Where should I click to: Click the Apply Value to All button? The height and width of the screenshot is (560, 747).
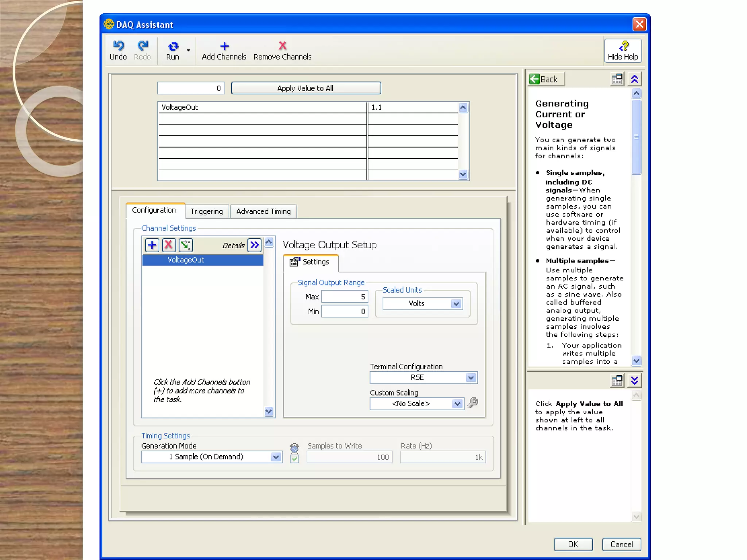pyautogui.click(x=306, y=88)
